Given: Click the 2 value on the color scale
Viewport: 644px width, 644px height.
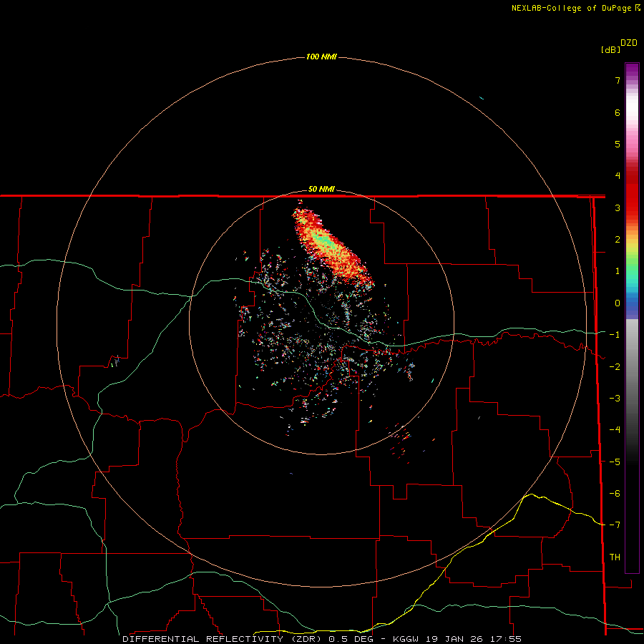Looking at the screenshot, I should click(618, 240).
